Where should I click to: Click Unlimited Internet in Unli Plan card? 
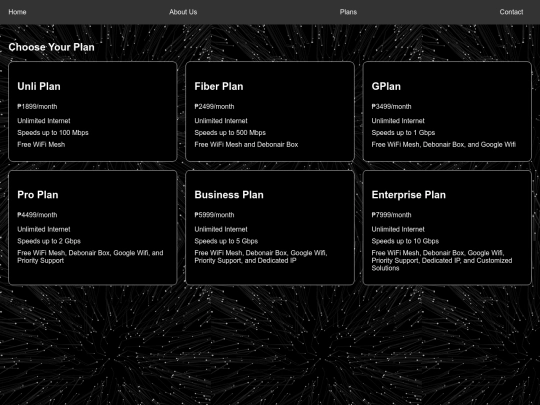tap(44, 121)
